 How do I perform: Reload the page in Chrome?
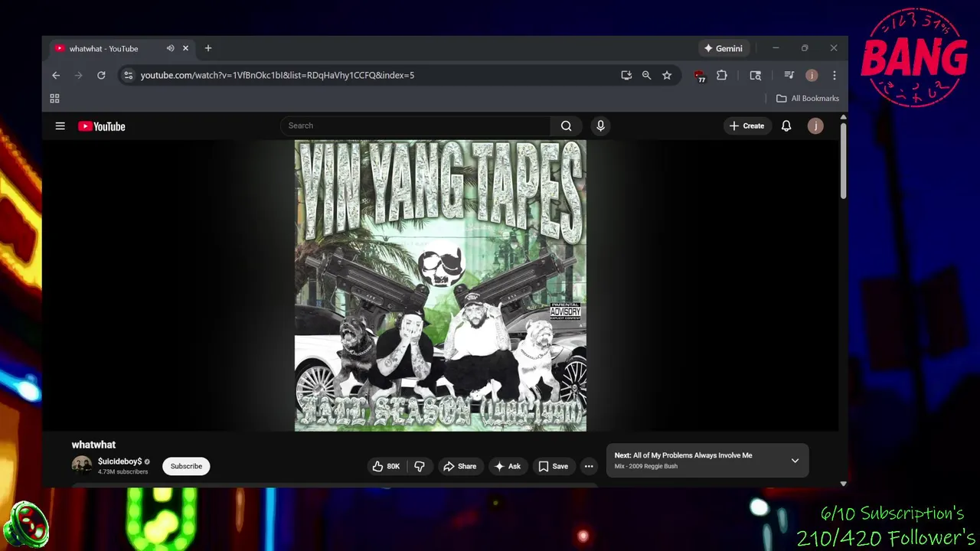click(101, 75)
